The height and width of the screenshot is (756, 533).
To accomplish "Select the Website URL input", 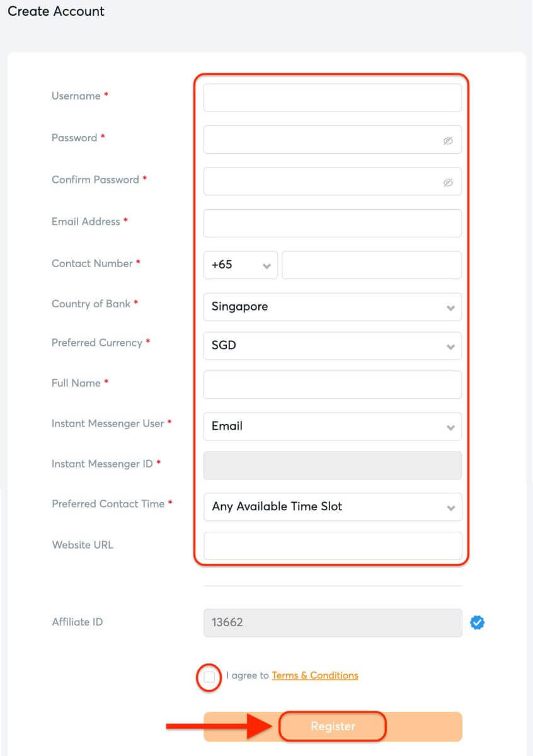I will coord(332,546).
